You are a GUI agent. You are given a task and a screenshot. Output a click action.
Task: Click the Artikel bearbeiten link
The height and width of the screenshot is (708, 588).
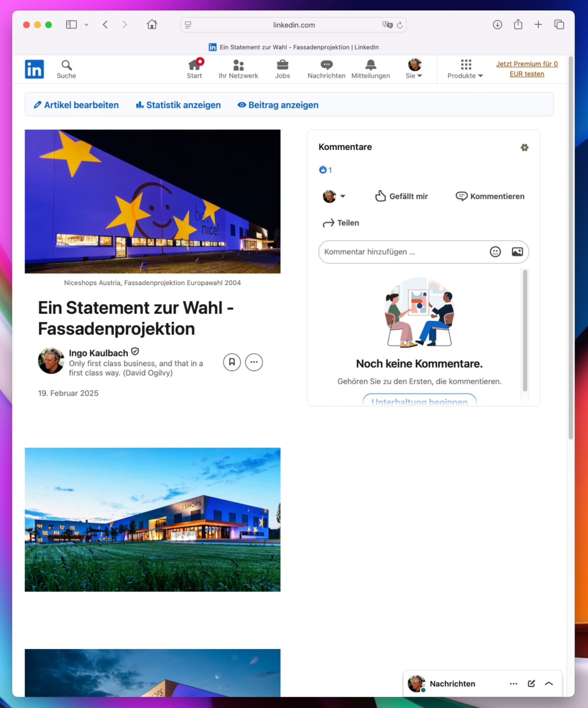coord(76,105)
